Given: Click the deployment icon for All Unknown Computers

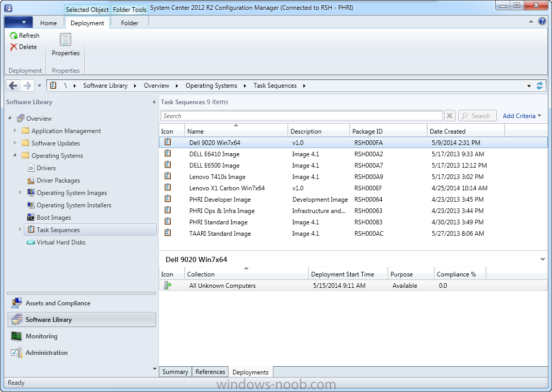Looking at the screenshot, I should (x=168, y=285).
